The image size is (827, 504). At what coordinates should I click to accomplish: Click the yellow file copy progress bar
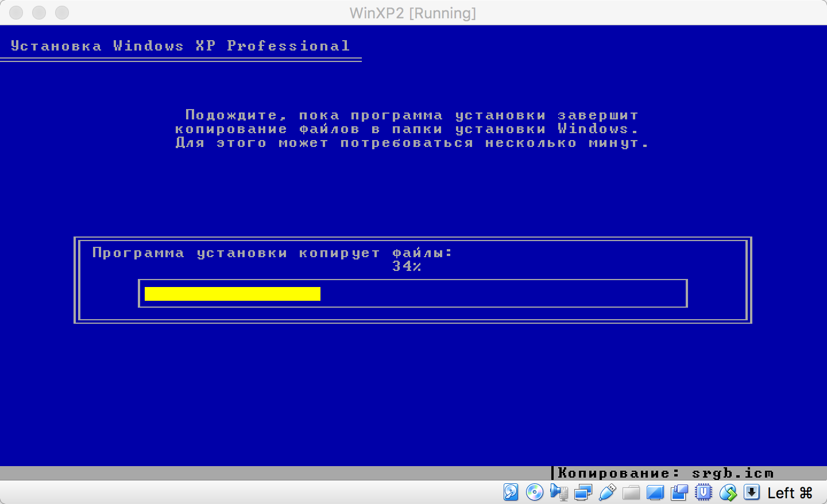(x=233, y=294)
